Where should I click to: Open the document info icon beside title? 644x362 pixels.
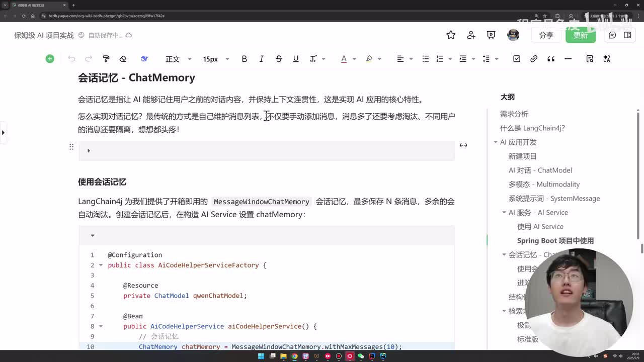[x=81, y=35]
